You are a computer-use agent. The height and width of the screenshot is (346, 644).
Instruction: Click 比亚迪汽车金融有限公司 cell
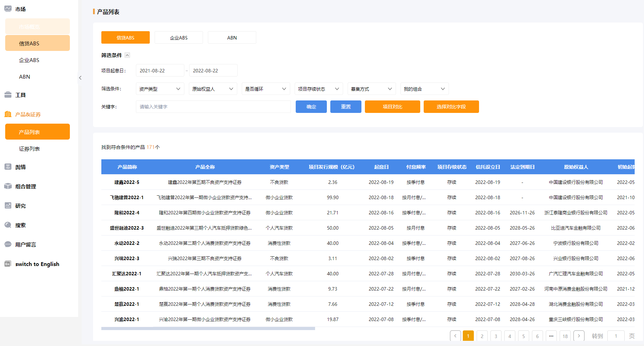click(576, 228)
